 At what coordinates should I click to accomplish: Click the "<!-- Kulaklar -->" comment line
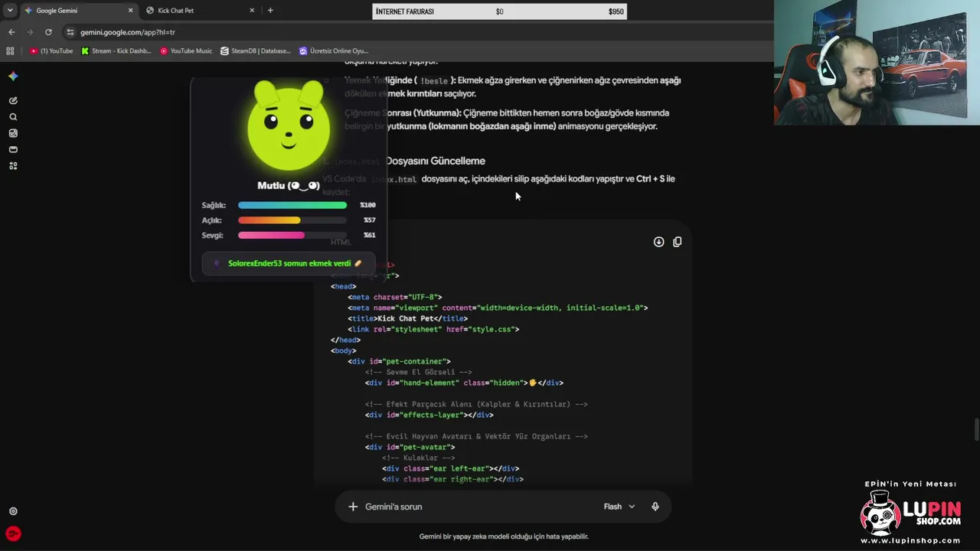(x=418, y=458)
